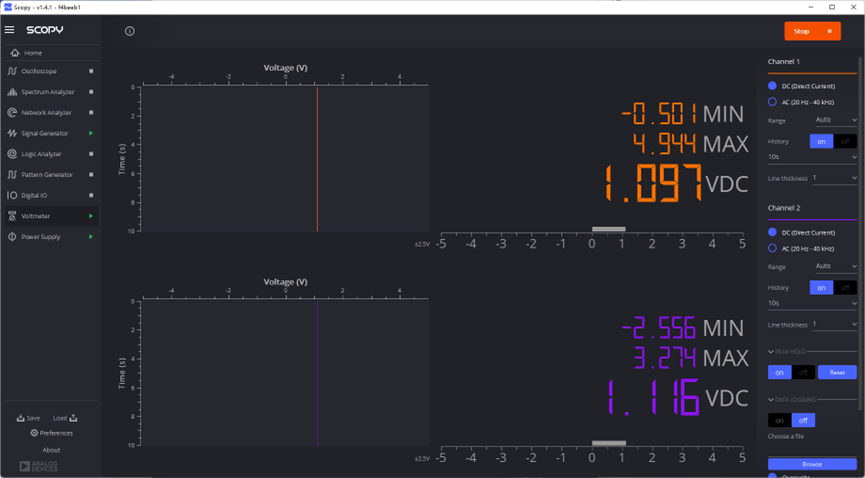Viewport: 865px width, 478px height.
Task: Click the Browse button
Action: (x=812, y=464)
